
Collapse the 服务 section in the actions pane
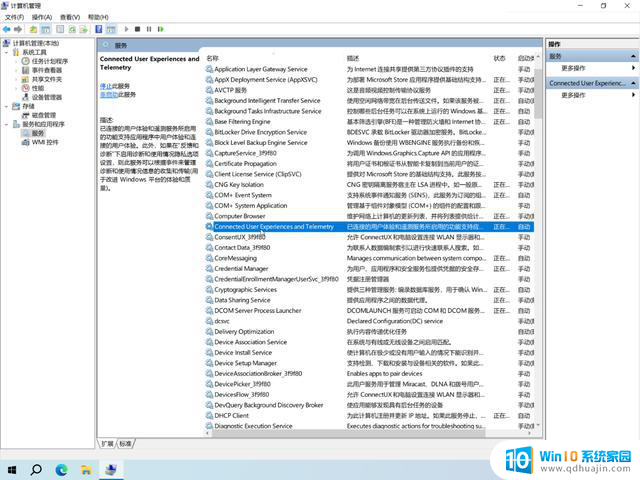pos(633,56)
